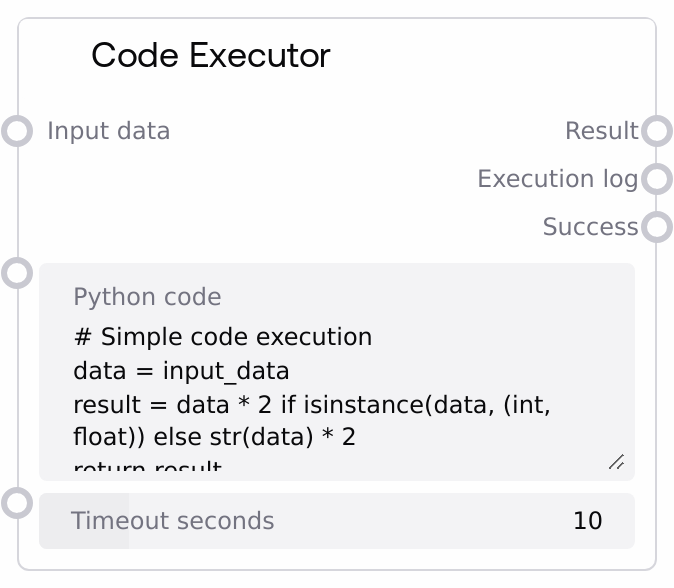Screen dimensions: 674x588
Task: Click the Success output socket
Action: pos(656,227)
